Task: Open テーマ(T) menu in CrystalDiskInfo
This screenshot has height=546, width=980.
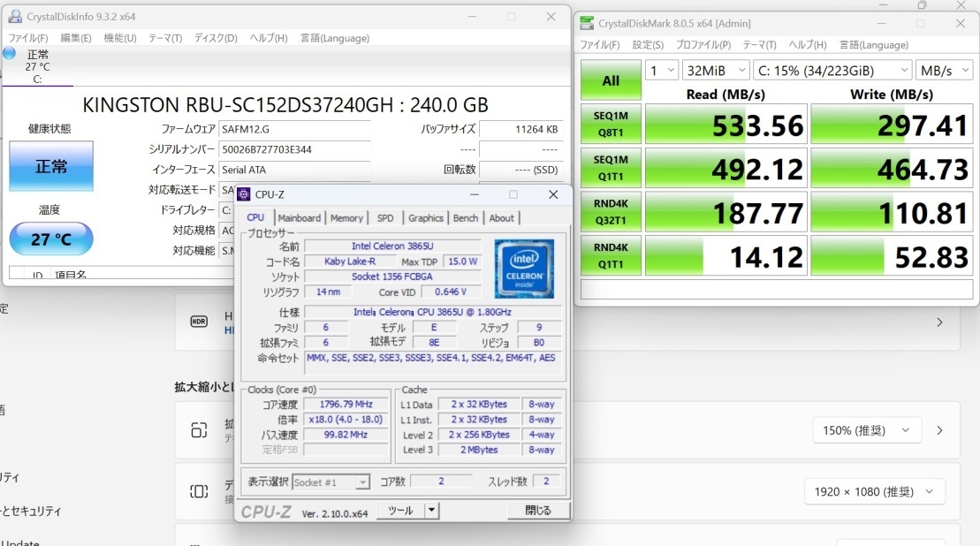Action: pyautogui.click(x=165, y=38)
